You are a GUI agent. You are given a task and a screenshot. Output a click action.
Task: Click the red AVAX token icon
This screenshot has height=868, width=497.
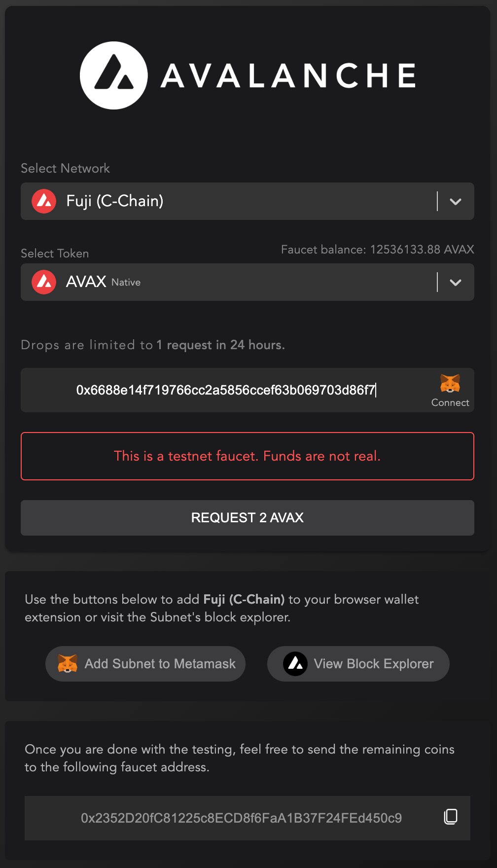pyautogui.click(x=44, y=282)
